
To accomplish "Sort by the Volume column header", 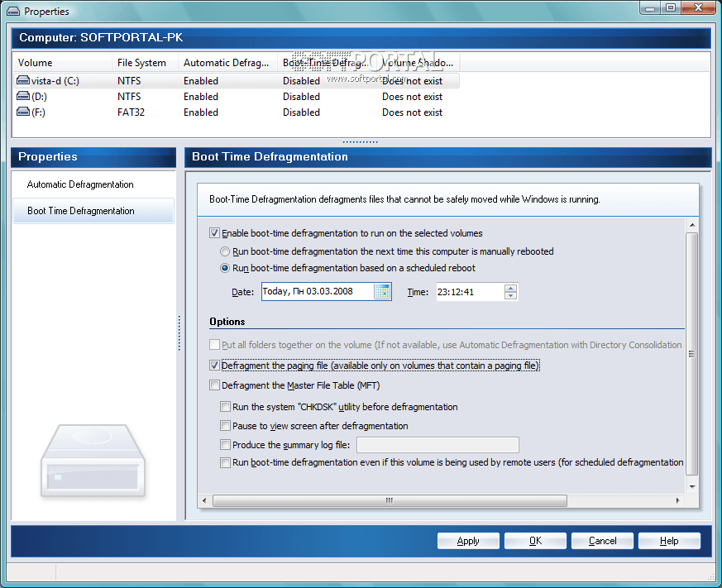I will click(x=62, y=63).
